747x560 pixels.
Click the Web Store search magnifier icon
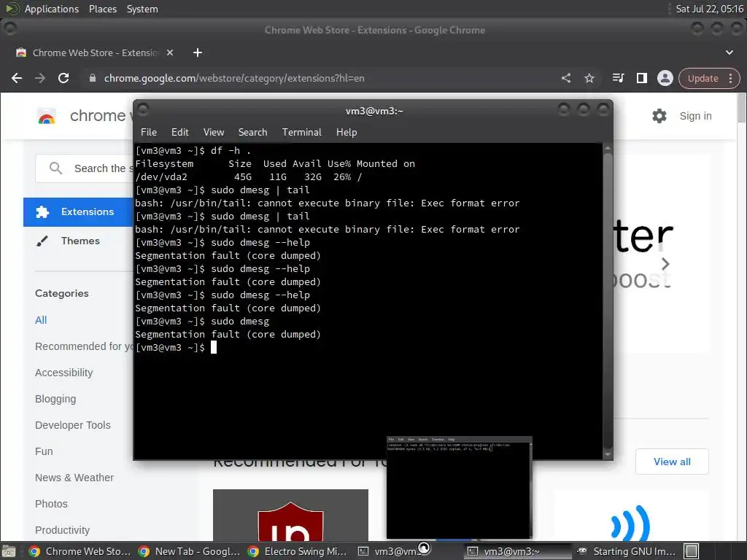55,168
